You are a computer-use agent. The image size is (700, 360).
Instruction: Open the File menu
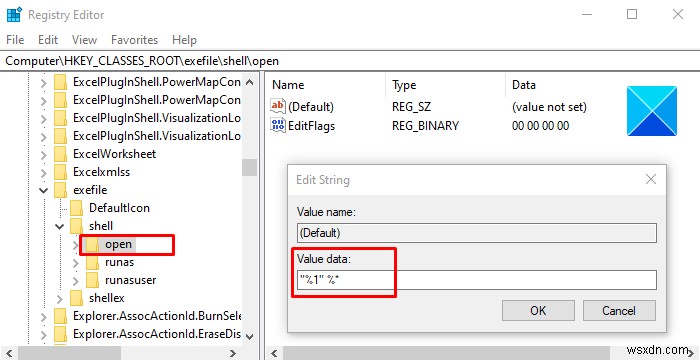[15, 40]
